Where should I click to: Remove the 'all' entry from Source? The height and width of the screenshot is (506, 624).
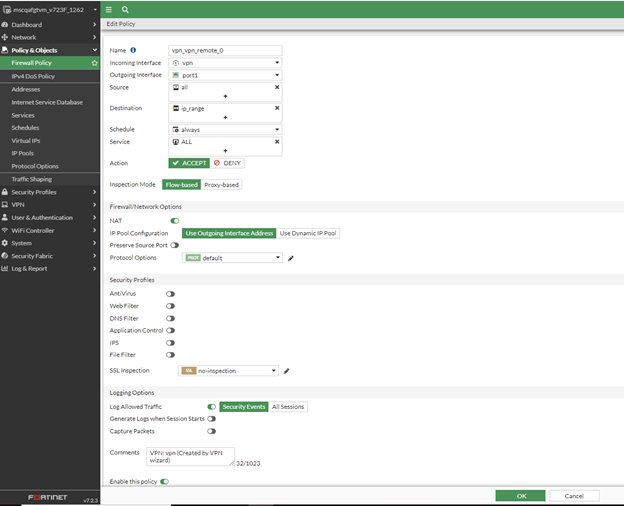pyautogui.click(x=277, y=87)
